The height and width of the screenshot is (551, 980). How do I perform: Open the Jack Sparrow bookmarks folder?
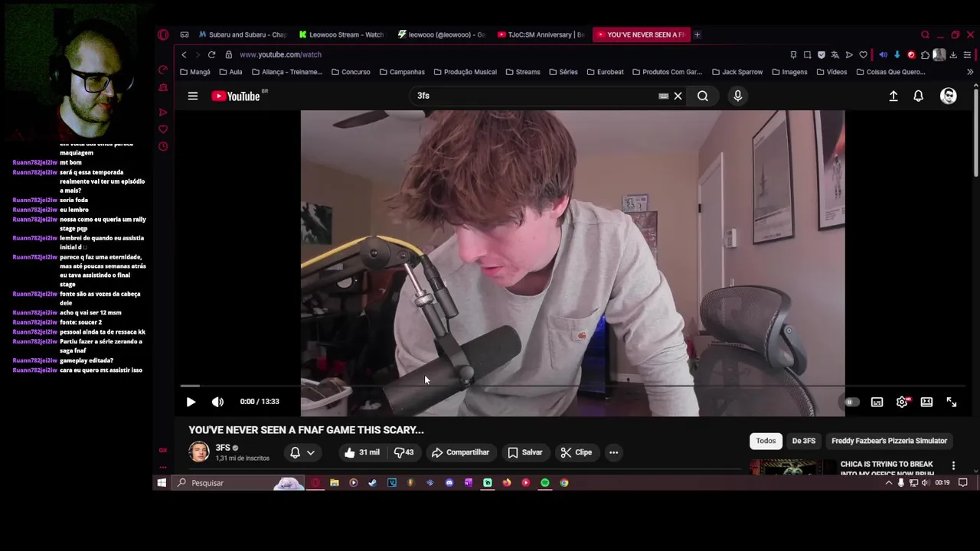coord(737,72)
